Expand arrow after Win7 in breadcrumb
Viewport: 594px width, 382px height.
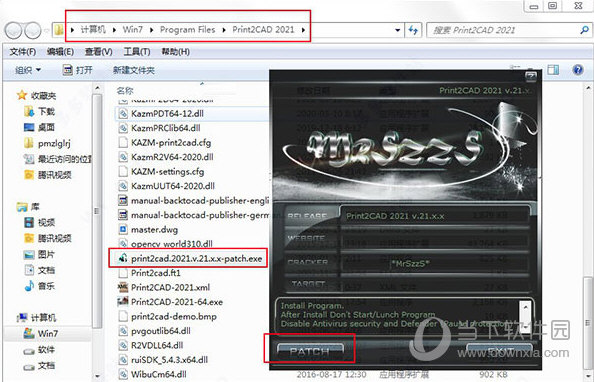152,30
